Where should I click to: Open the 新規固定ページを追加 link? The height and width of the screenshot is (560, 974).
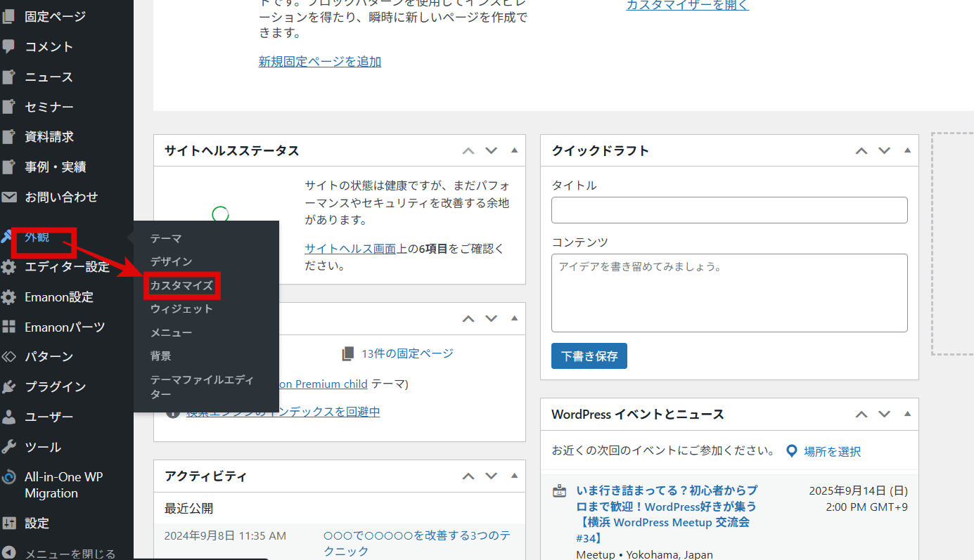tap(320, 62)
